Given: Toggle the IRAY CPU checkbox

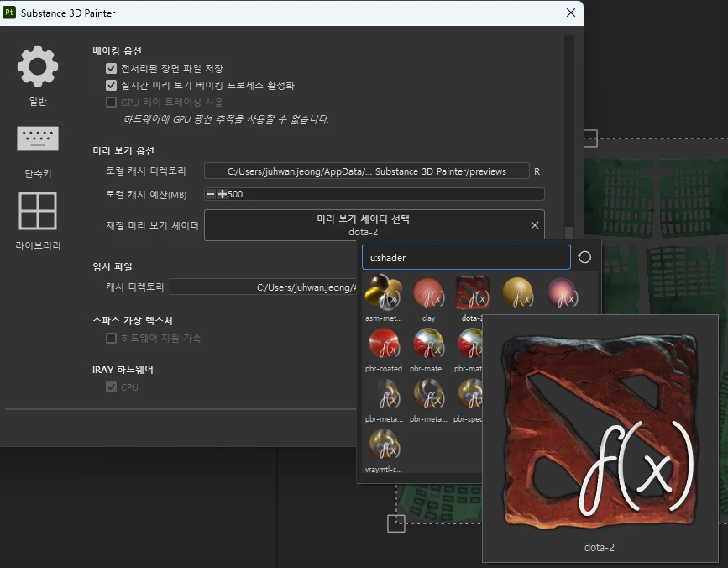Looking at the screenshot, I should 111,387.
